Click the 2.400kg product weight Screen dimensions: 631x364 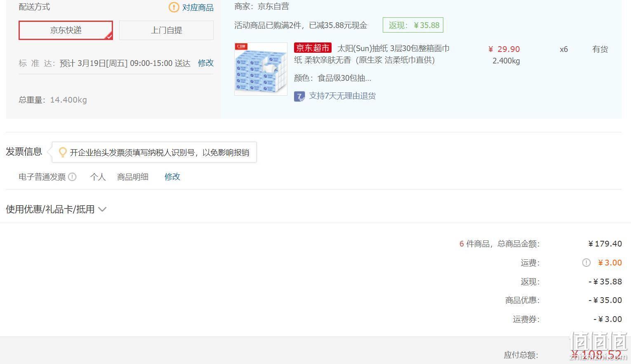point(506,61)
